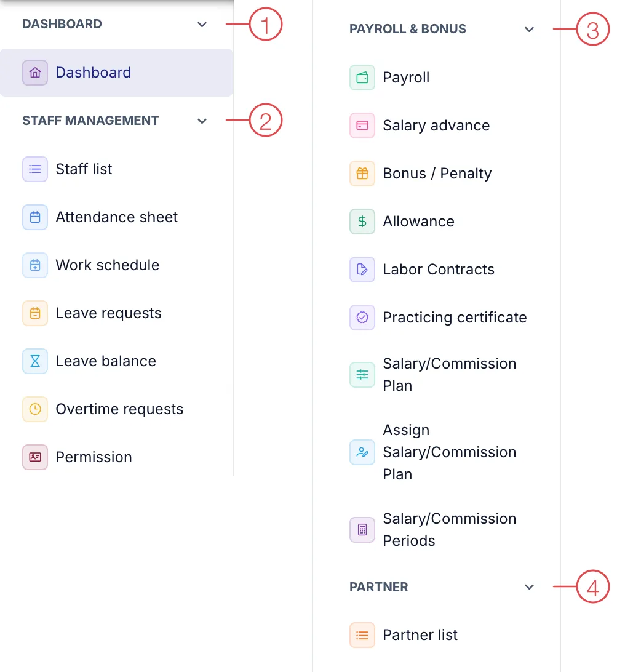
Task: Click the Staff list icon
Action: [x=35, y=169]
